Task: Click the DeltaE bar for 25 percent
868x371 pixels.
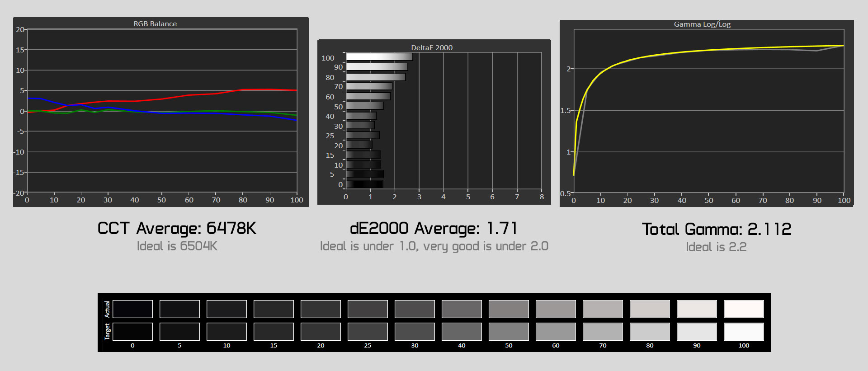Action: click(363, 135)
